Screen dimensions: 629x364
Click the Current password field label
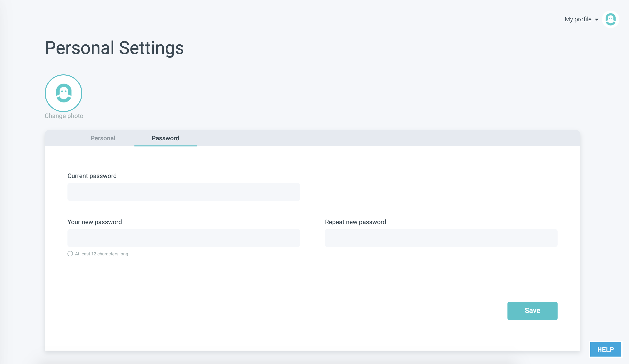tap(92, 176)
